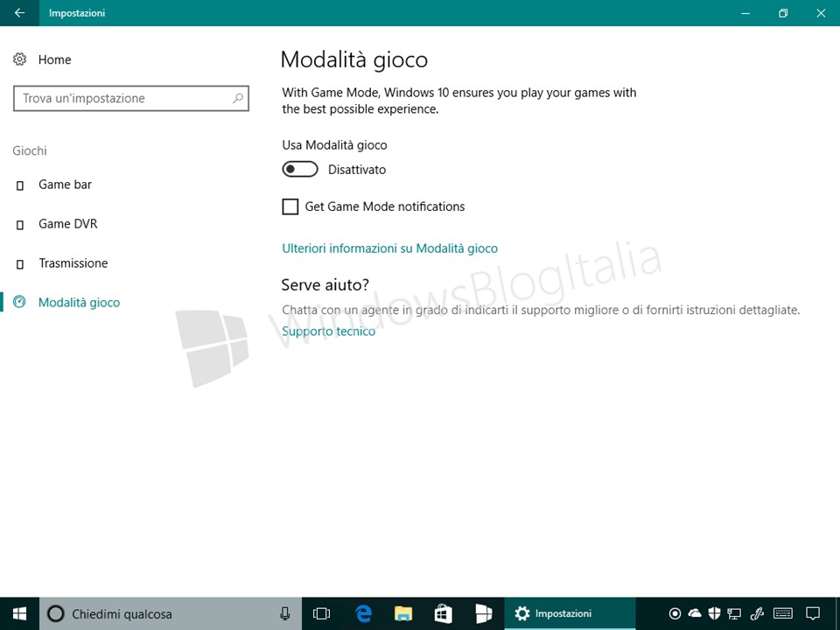
Task: Open the touch keyboard tray icon
Action: (783, 613)
